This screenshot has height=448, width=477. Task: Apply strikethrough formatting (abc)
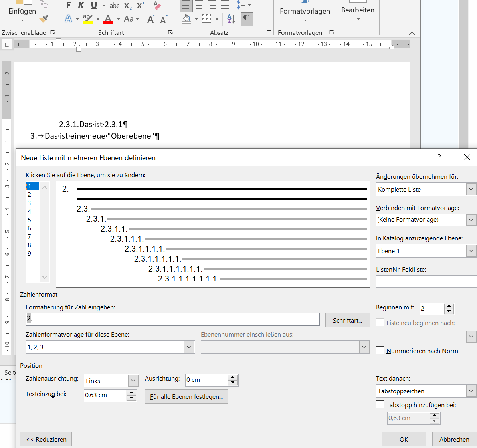[115, 6]
